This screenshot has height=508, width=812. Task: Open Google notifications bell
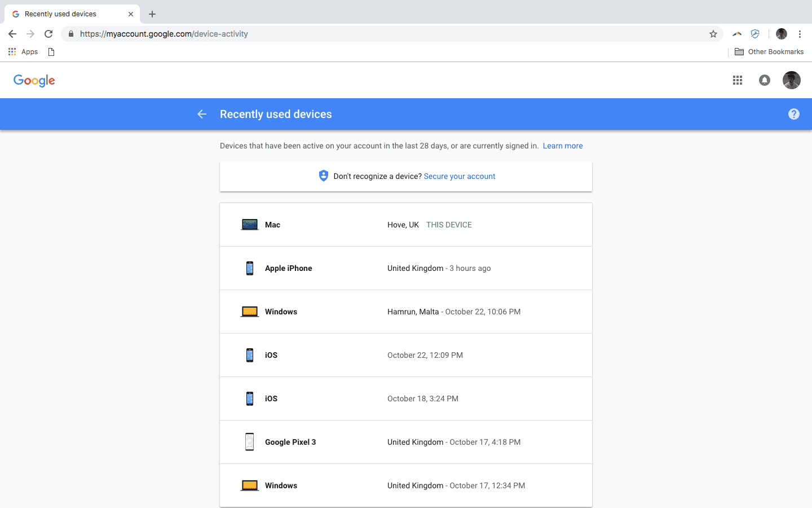tap(765, 80)
